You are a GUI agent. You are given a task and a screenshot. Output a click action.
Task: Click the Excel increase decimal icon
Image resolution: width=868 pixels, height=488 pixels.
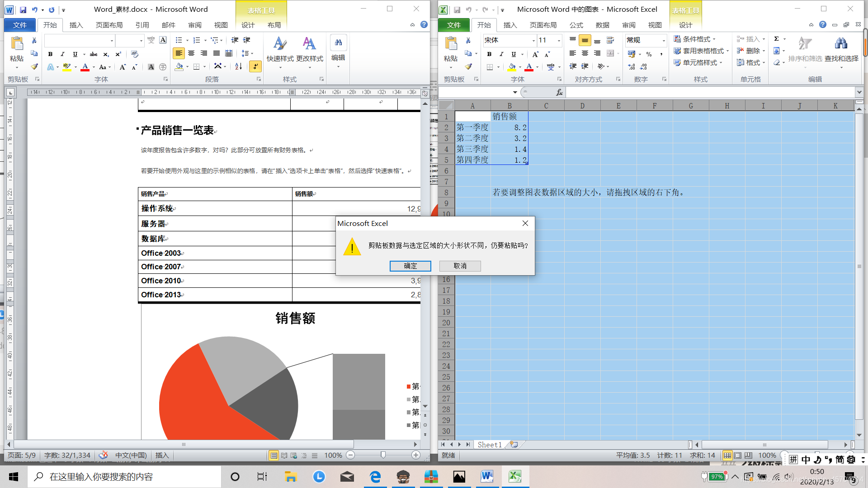coord(632,67)
